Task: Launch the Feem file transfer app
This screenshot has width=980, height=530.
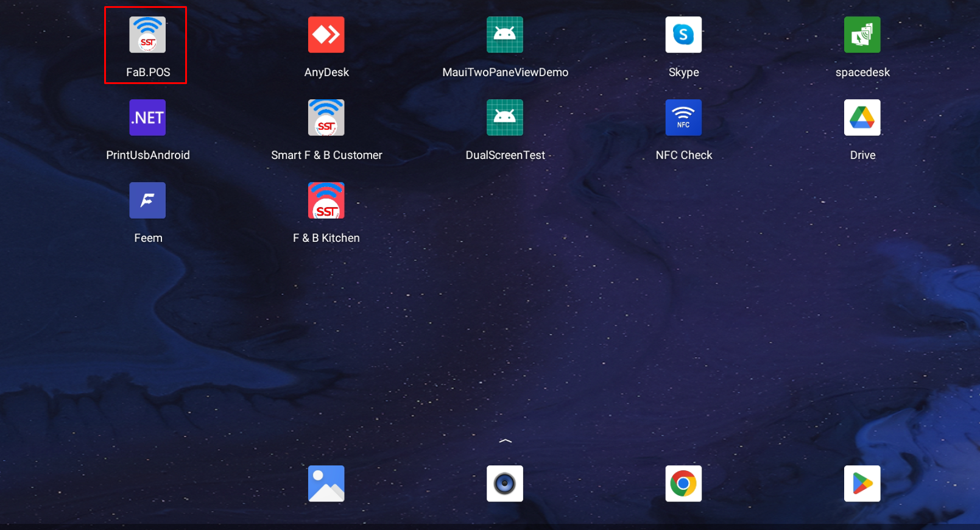Action: pyautogui.click(x=147, y=201)
